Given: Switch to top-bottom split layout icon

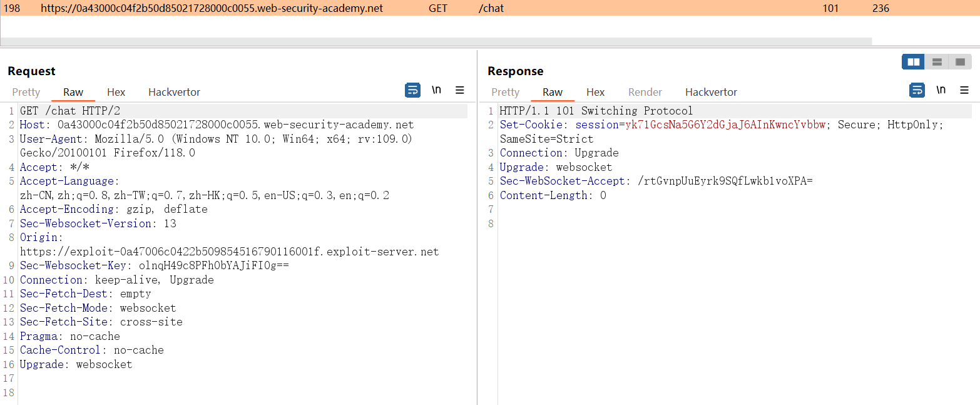Looking at the screenshot, I should coord(937,62).
